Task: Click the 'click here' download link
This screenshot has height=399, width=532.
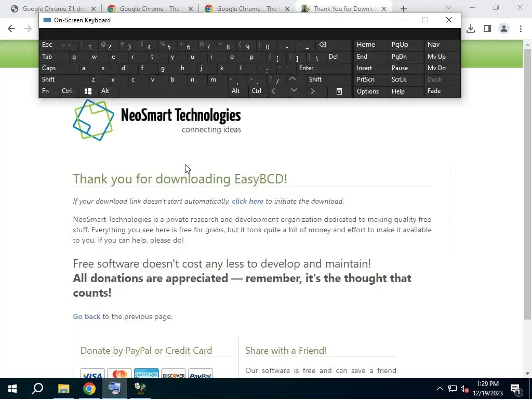Action: point(248,201)
